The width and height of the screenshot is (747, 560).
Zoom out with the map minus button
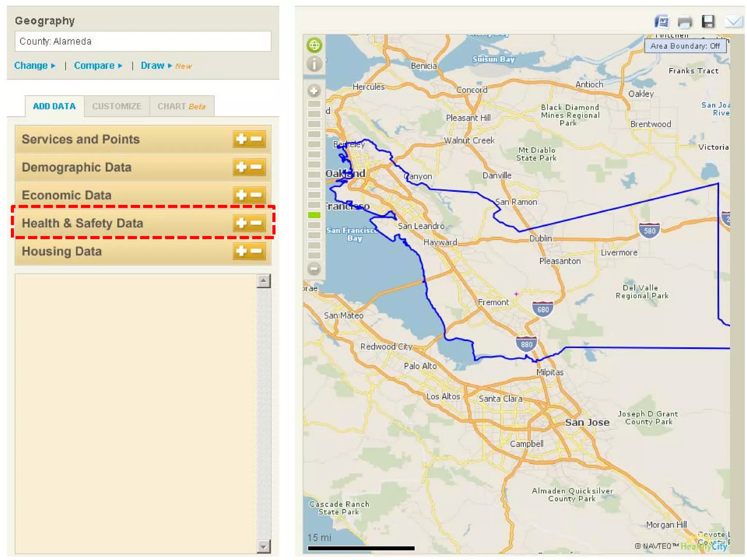(x=314, y=269)
